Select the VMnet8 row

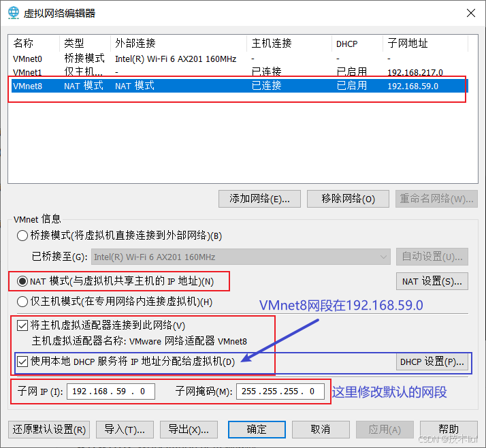click(x=240, y=86)
